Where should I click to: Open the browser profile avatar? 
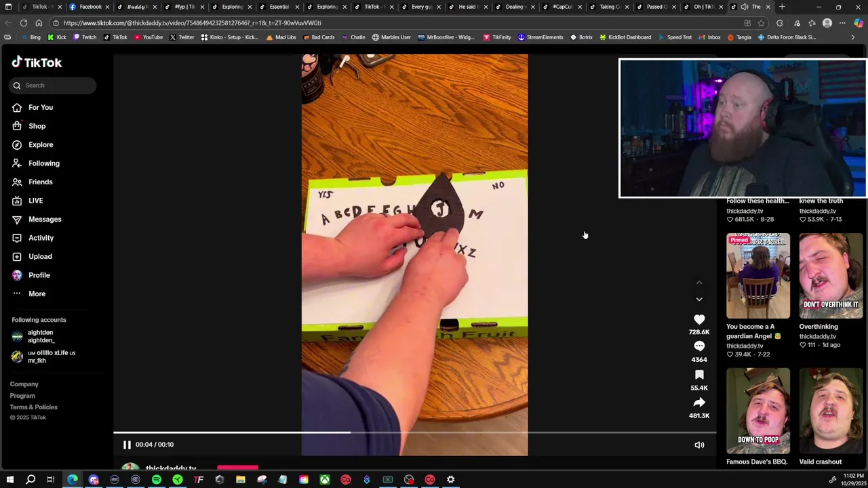(827, 23)
